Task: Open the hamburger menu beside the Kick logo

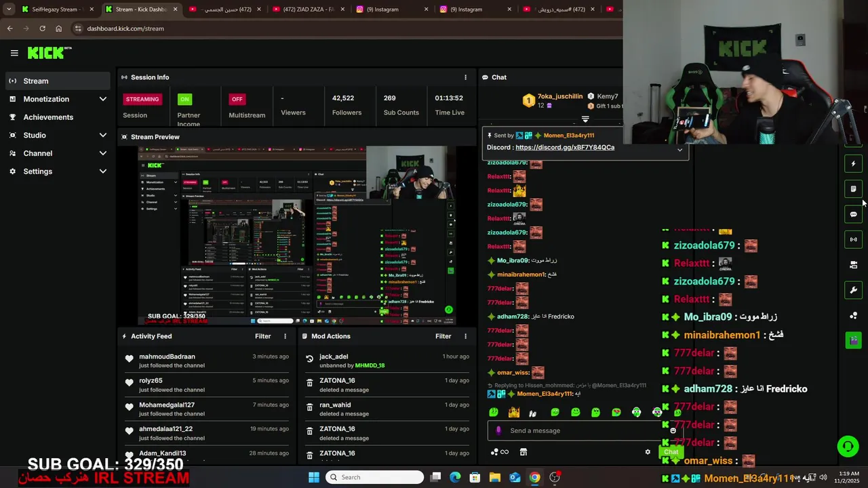Action: coord(14,53)
